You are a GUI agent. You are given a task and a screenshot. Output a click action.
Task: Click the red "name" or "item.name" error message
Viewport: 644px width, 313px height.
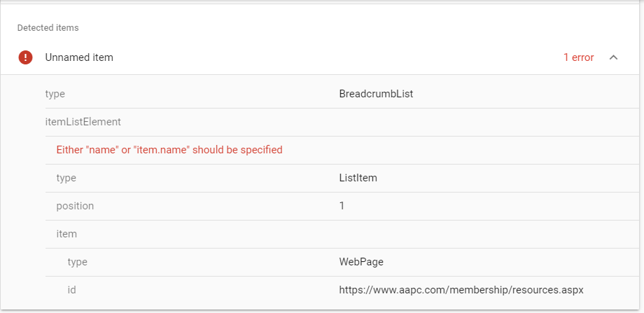(x=169, y=150)
